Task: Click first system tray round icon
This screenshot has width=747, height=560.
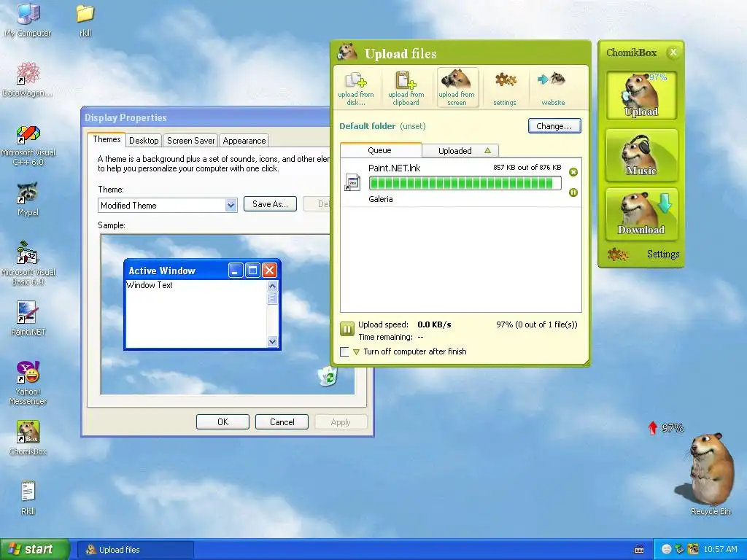Action: [667, 550]
